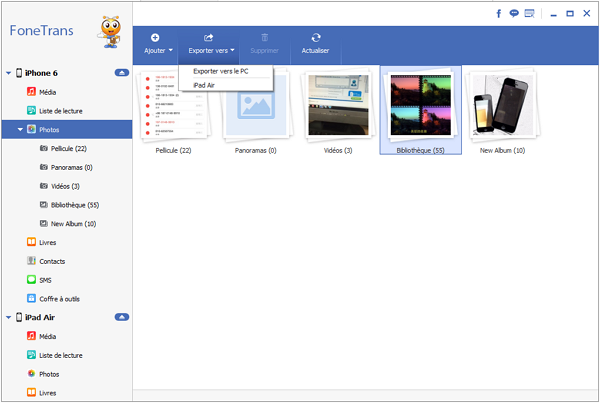
Task: Select the New Album (10) thumbnail
Action: pos(502,105)
